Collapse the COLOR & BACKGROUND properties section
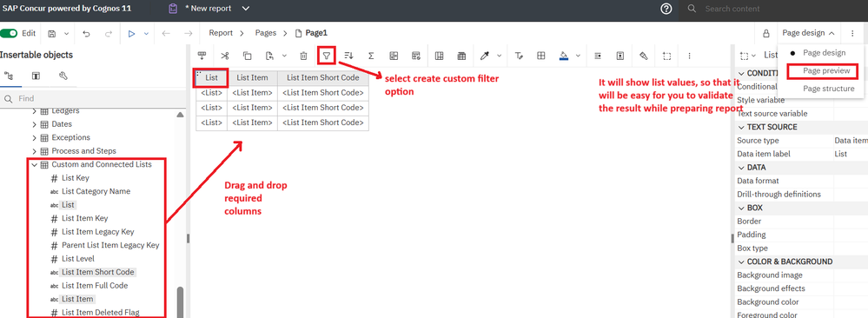Screen dimensions: 868x318 [x=740, y=262]
